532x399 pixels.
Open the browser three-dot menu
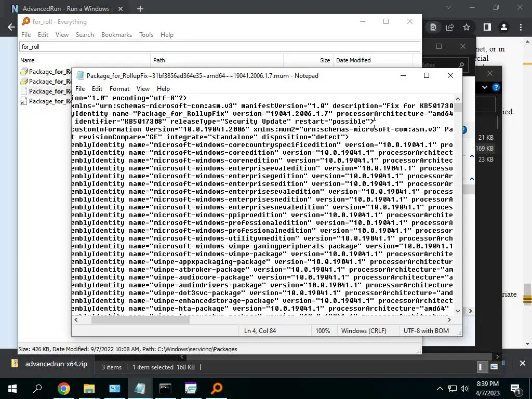tap(521, 27)
